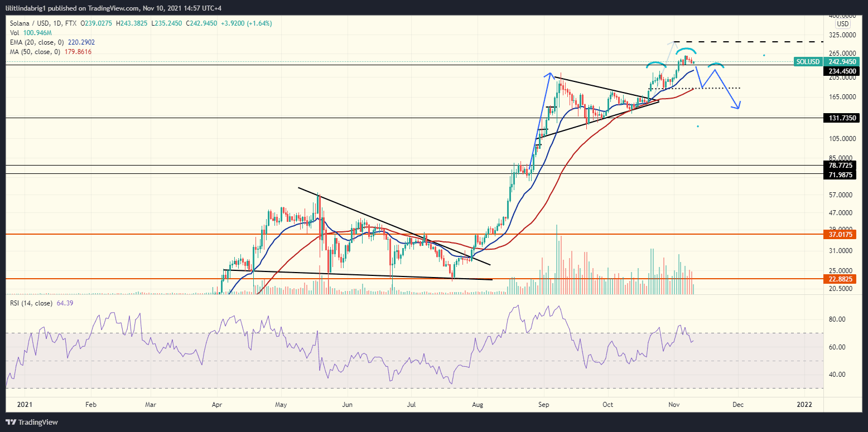This screenshot has width=868, height=432.
Task: Click the 78.7725 support level price flag
Action: pyautogui.click(x=841, y=165)
